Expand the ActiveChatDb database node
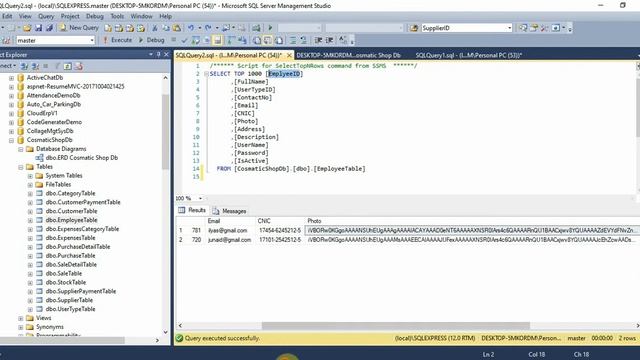This screenshot has width=640, height=360. point(11,78)
